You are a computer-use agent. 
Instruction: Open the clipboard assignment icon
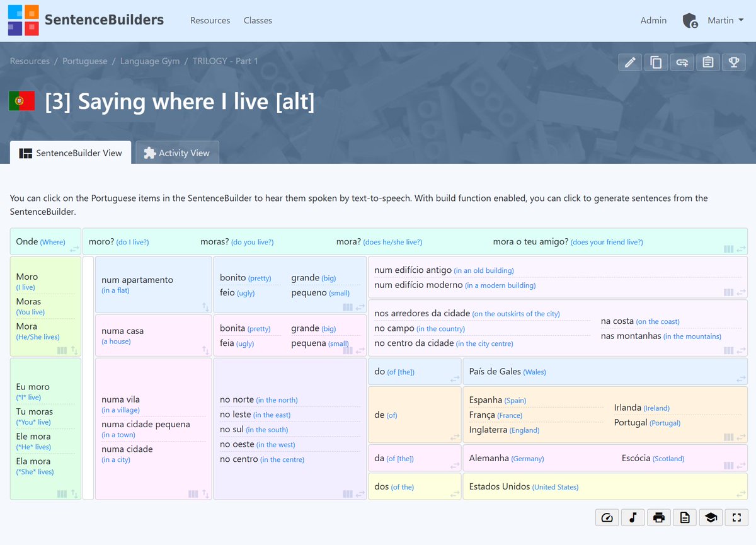tap(707, 62)
